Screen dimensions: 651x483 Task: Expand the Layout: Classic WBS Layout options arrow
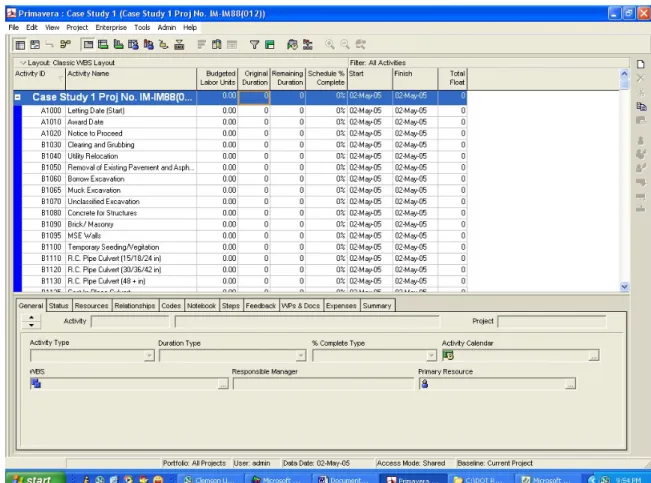[23, 63]
